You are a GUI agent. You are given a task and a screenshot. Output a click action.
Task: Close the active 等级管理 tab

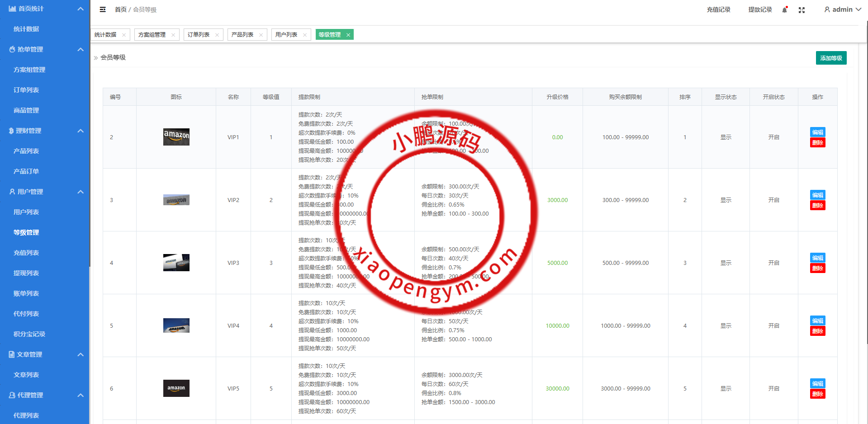coord(348,35)
